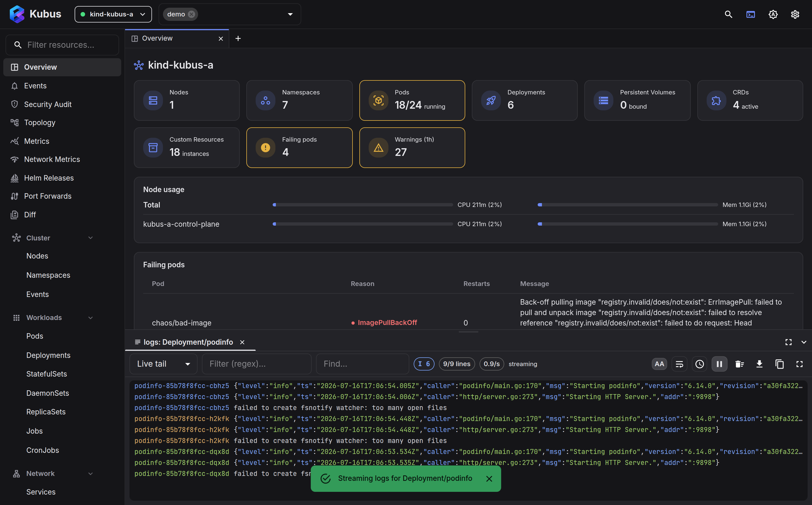Open Metrics page
The width and height of the screenshot is (812, 505).
click(63, 141)
